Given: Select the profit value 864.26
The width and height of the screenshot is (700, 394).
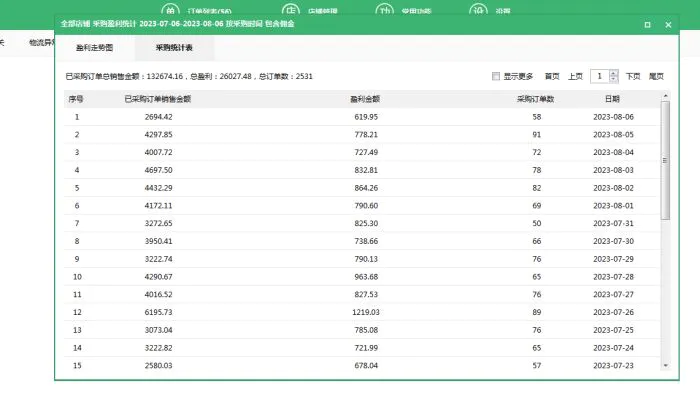Looking at the screenshot, I should [x=366, y=188].
